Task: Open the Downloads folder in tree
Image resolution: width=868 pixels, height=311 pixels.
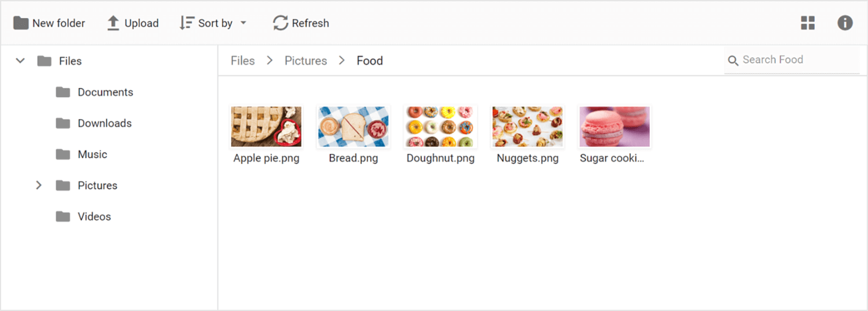Action: pyautogui.click(x=105, y=123)
